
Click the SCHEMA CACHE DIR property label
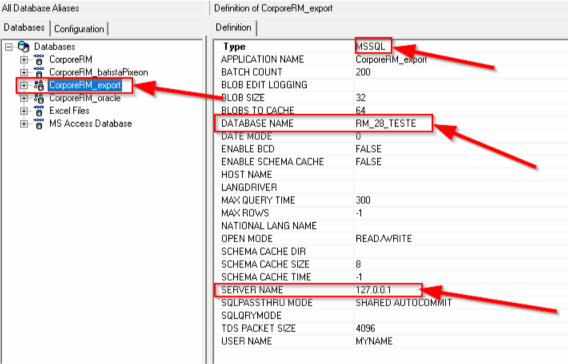pos(263,251)
